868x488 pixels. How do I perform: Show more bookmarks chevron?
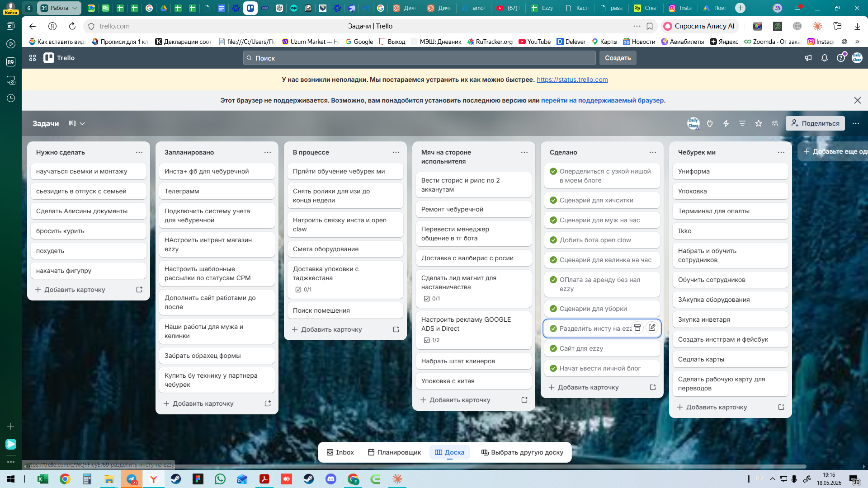857,42
